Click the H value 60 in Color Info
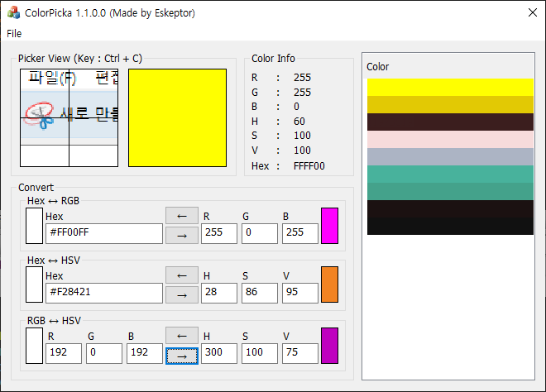Viewport: 546px width, 392px height. [299, 121]
